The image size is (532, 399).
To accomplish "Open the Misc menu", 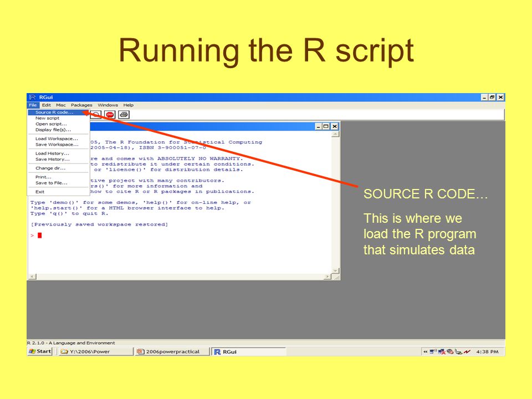I will pos(61,105).
